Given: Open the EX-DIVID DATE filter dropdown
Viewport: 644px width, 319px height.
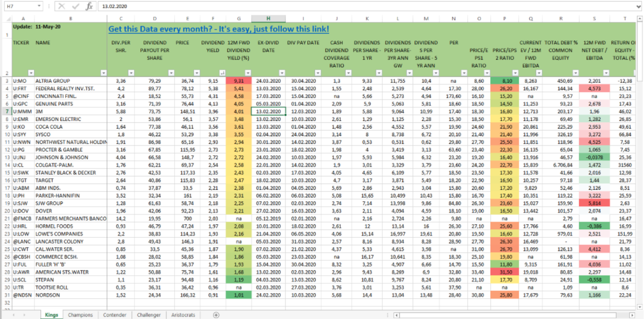Looking at the screenshot, I should pos(282,73).
